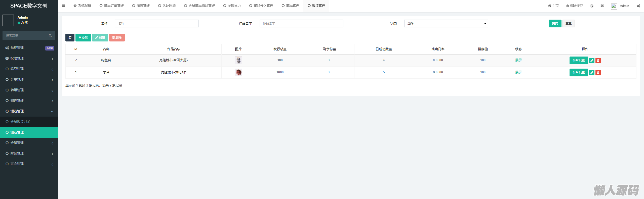Click the magnifier icon in the menu search box
Image resolution: width=644 pixels, height=199 pixels.
(50, 35)
